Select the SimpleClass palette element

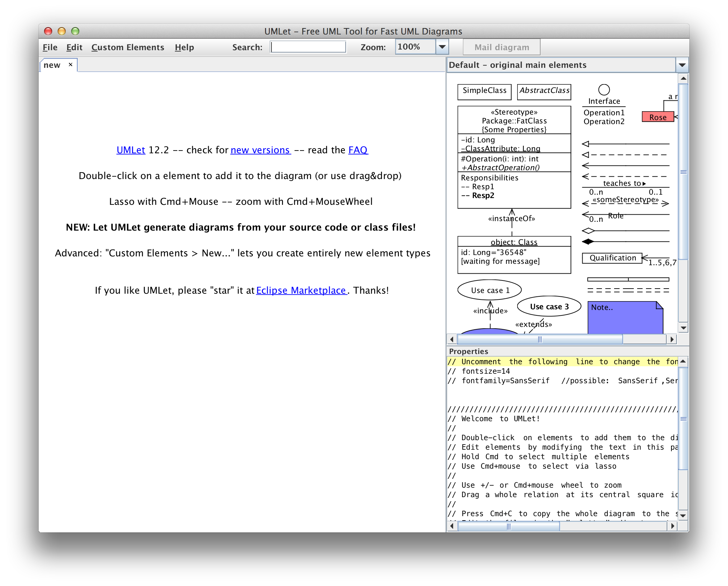[484, 92]
